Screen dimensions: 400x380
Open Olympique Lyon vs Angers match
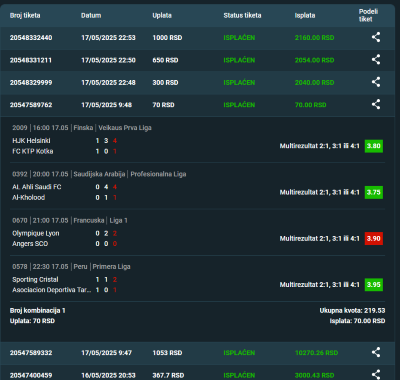[x=197, y=233]
